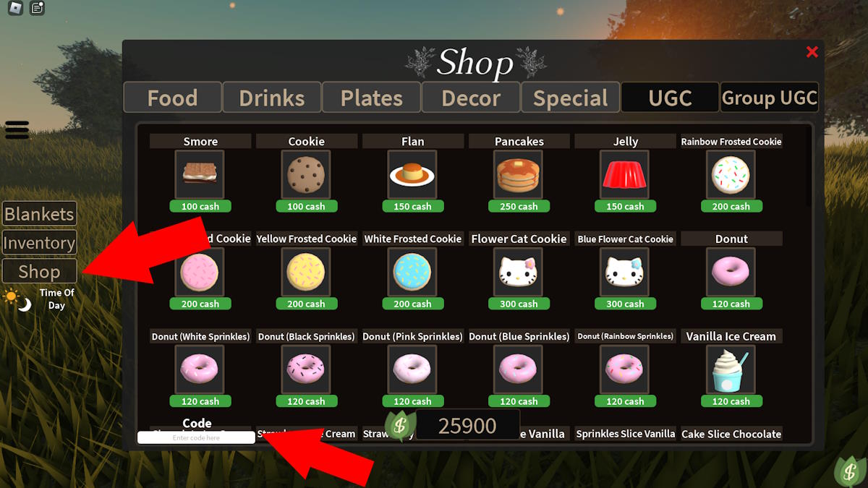868x488 pixels.
Task: Open the Group UGC tab
Action: click(x=770, y=98)
